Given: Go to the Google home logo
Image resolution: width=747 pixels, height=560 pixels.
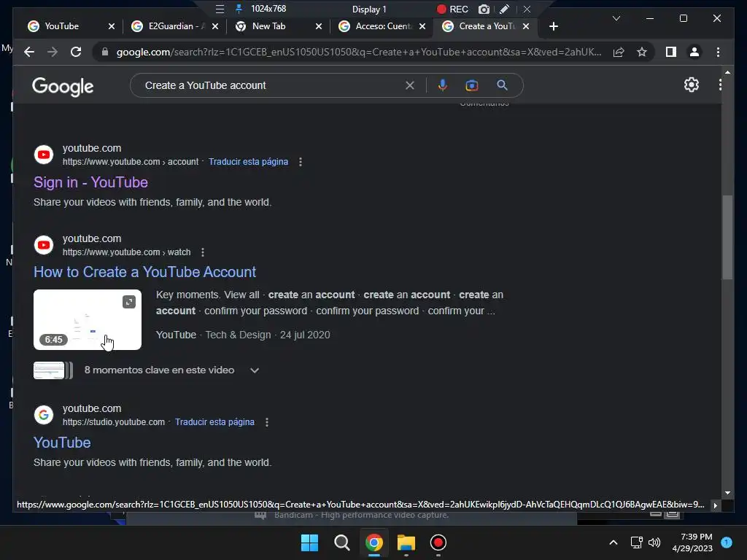Looking at the screenshot, I should [63, 86].
